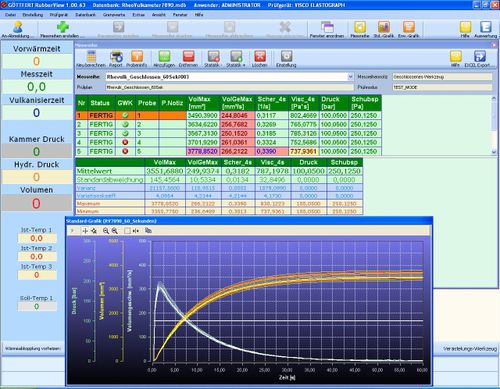Click the Hilfe icon in Messreihe panel

click(x=456, y=56)
